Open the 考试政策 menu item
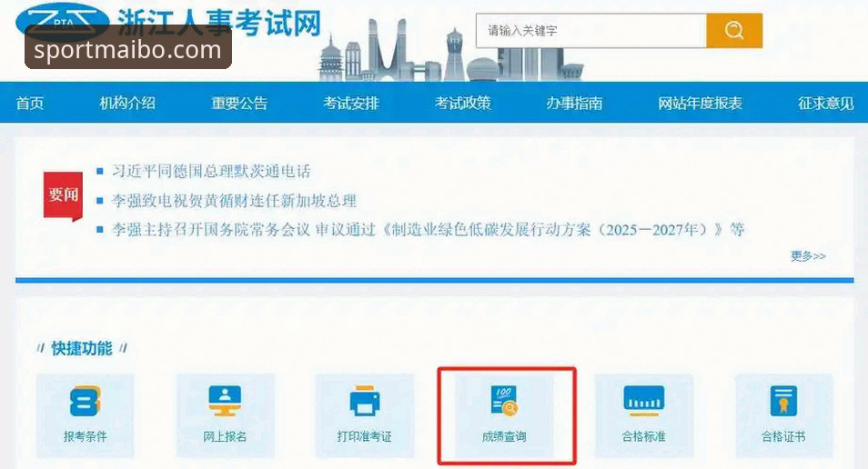 (x=463, y=103)
